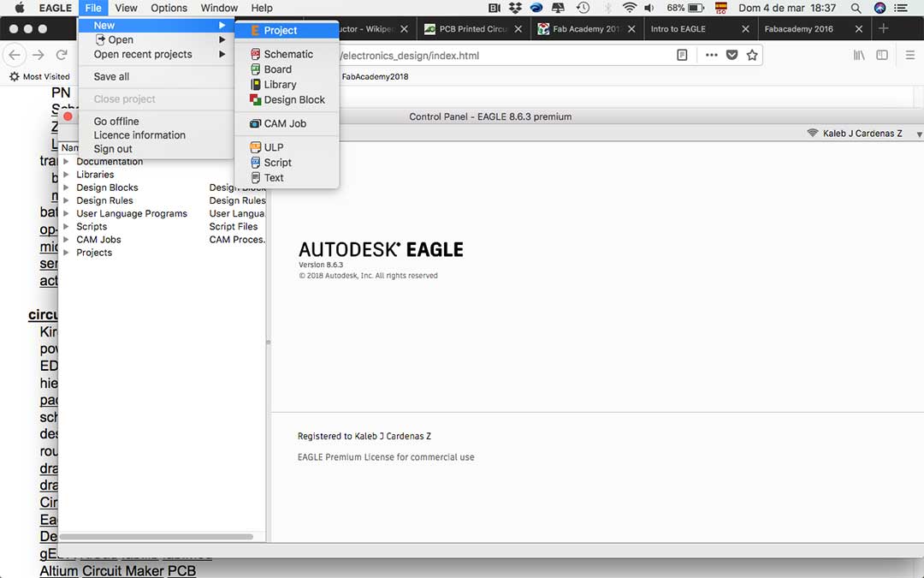Expand the CAM Jobs tree item
The image size is (924, 578).
coord(66,240)
